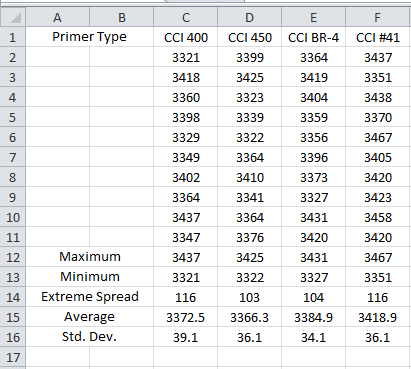Click the CCI 400 header cell
The image size is (411, 369).
pyautogui.click(x=186, y=37)
